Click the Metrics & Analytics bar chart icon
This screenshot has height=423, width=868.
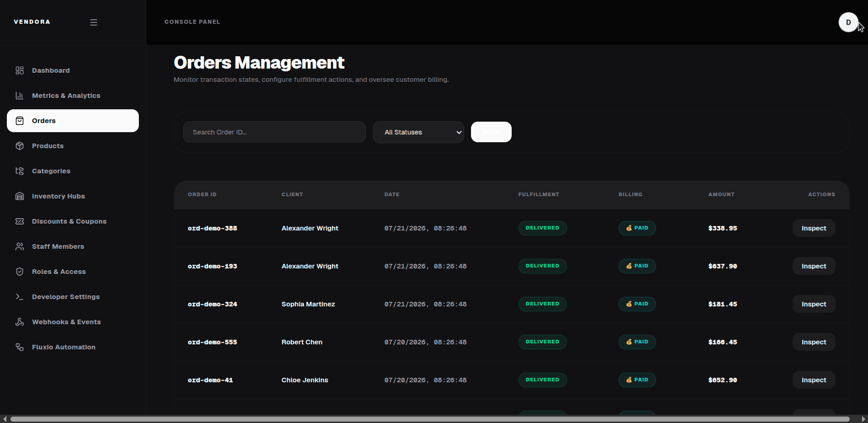click(20, 96)
